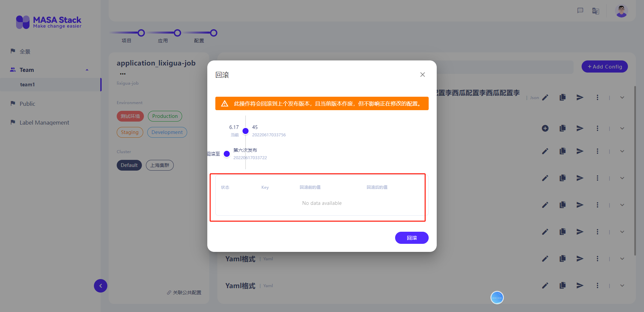Select the 第六次发布 version node on timeline
The width and height of the screenshot is (644, 312).
[226, 154]
